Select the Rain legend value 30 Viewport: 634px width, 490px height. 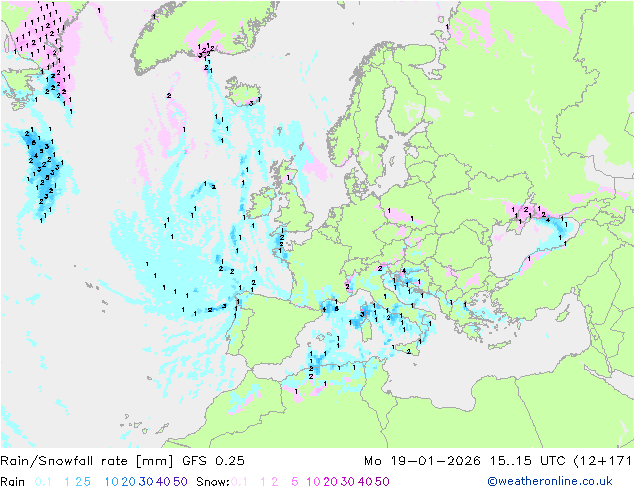(x=146, y=482)
